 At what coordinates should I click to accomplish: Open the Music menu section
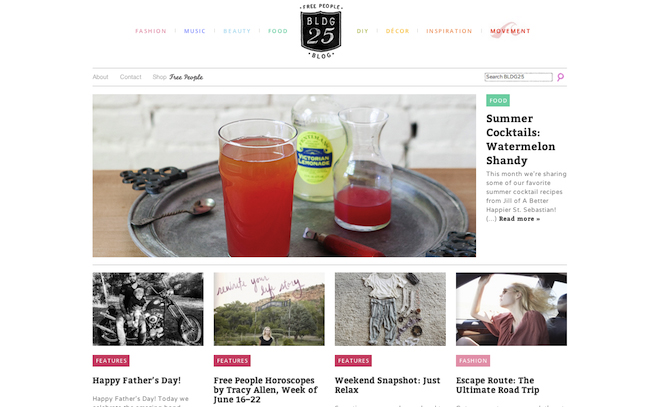click(x=195, y=31)
